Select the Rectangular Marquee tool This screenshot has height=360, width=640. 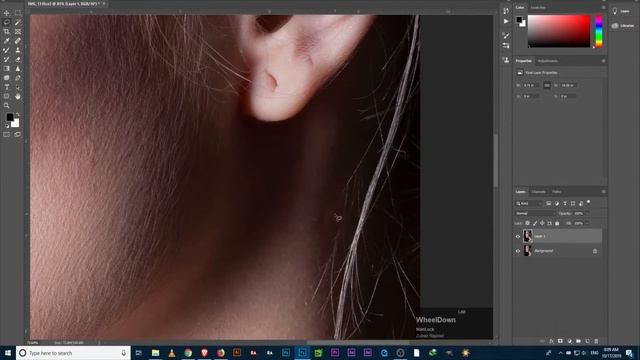18,13
